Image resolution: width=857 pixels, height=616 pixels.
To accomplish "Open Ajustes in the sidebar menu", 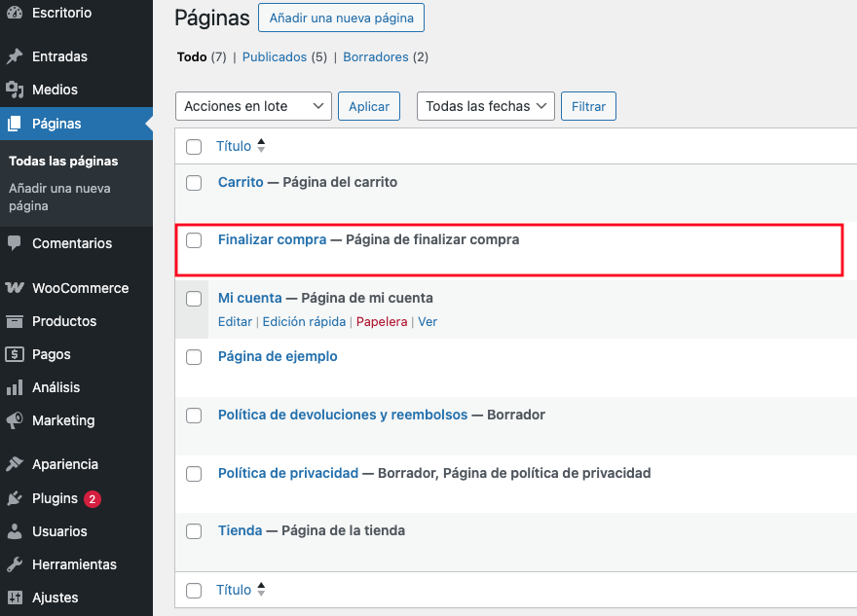I will [55, 598].
